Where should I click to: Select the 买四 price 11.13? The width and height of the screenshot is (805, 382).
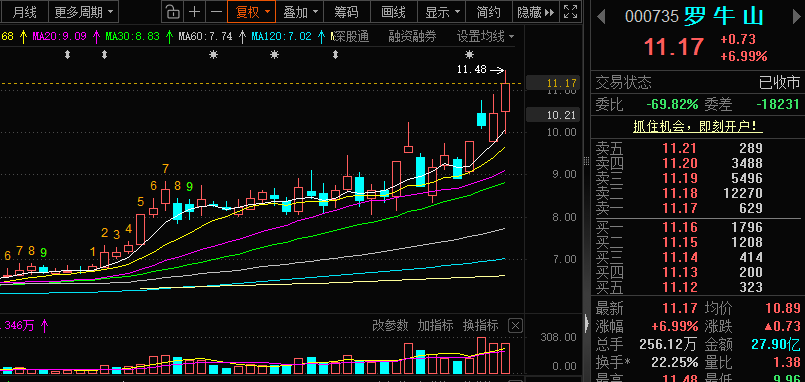679,272
